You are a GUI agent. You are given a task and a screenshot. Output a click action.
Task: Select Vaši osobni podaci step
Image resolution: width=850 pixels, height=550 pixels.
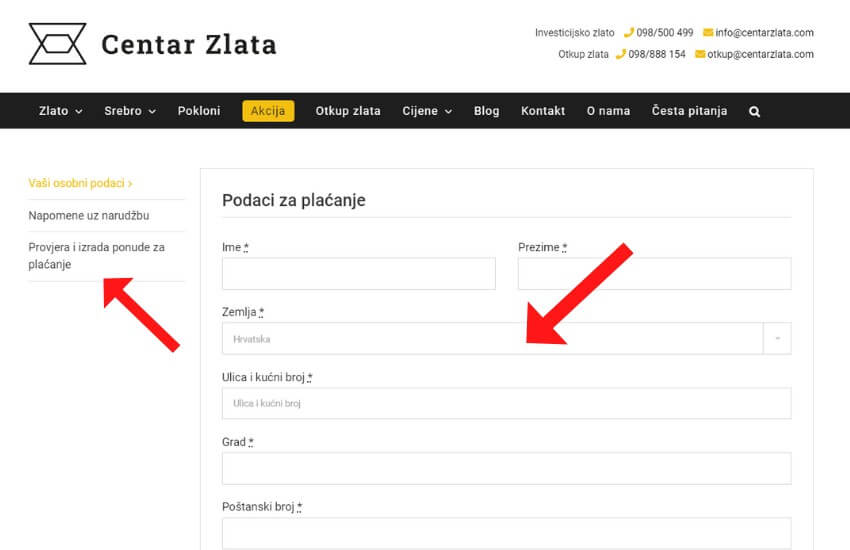point(80,184)
